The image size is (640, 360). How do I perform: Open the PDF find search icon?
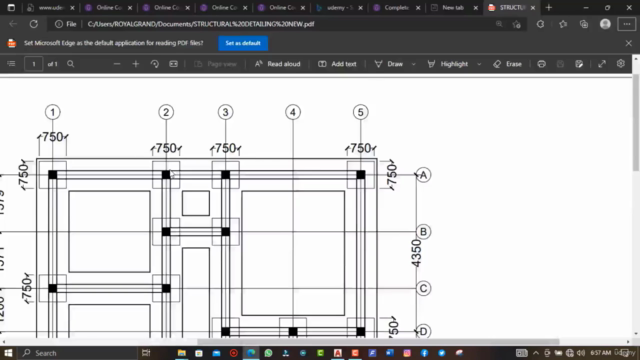click(x=71, y=64)
